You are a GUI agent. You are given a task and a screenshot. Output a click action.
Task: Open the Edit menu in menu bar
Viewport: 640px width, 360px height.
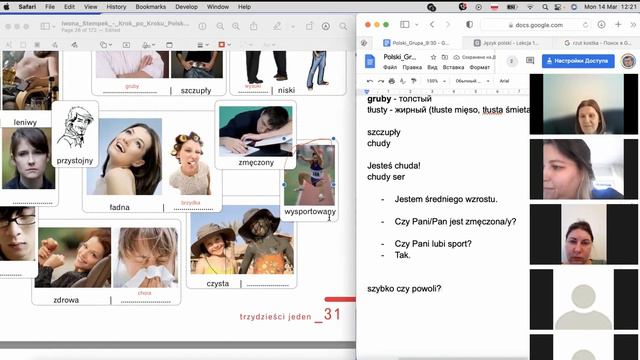[69, 7]
